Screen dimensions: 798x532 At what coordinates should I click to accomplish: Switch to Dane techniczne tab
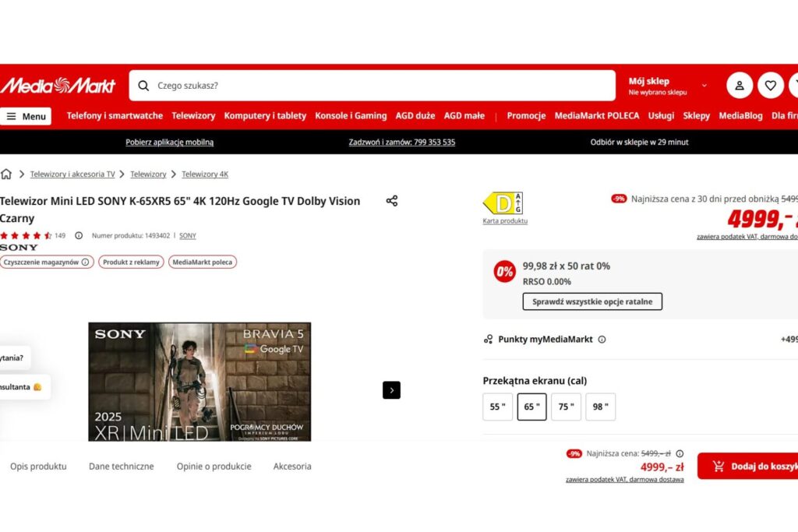[121, 466]
